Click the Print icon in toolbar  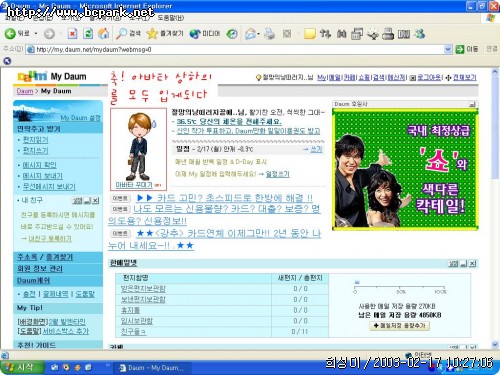(x=269, y=34)
